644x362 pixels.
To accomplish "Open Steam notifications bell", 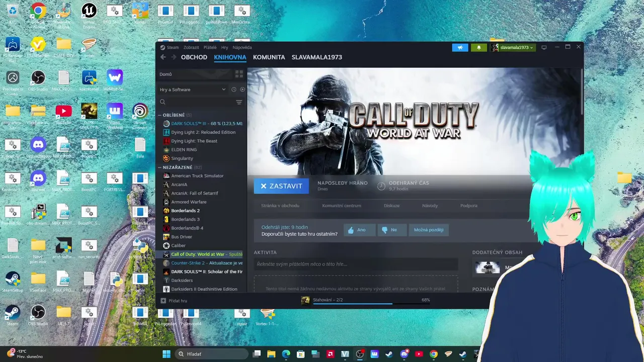I will (479, 47).
